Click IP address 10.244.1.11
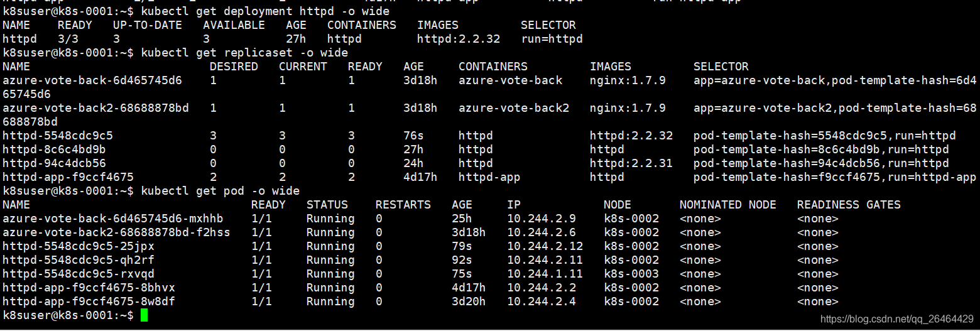This screenshot has width=980, height=331. coord(545,274)
